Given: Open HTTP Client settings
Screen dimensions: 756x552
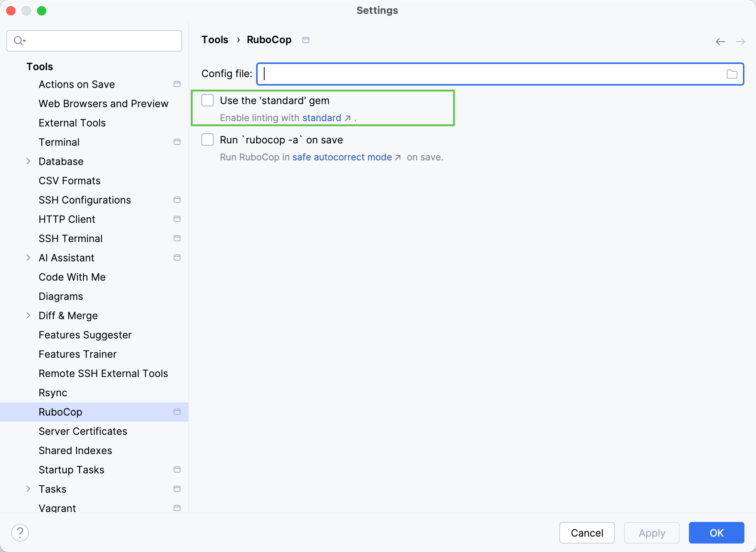Looking at the screenshot, I should [x=67, y=219].
